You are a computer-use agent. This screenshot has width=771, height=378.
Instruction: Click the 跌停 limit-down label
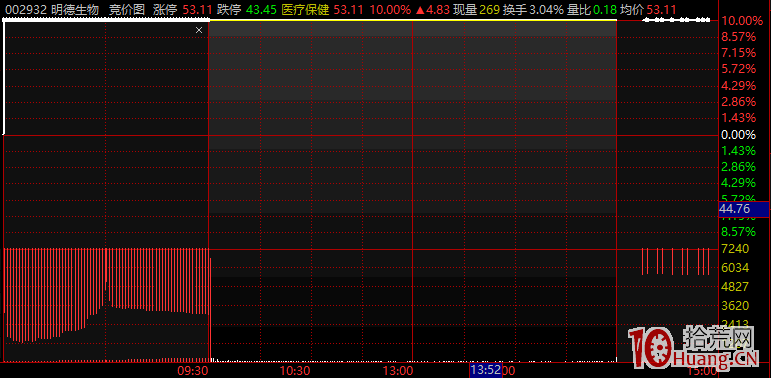229,9
